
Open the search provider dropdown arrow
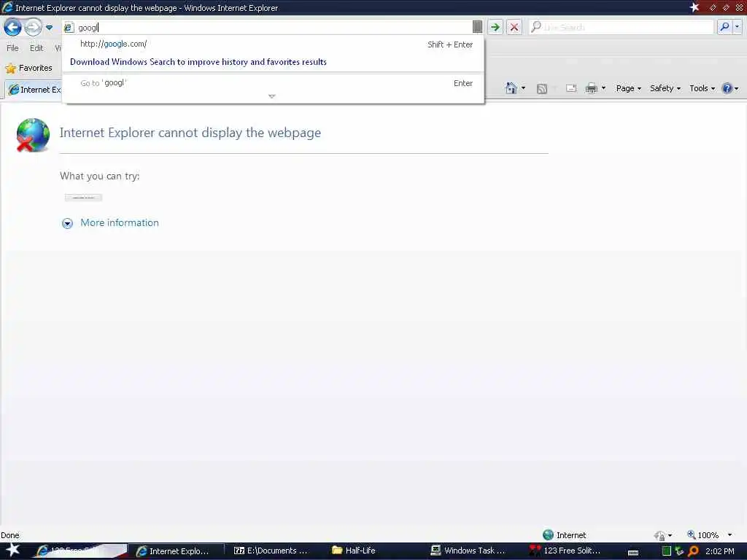click(x=737, y=27)
